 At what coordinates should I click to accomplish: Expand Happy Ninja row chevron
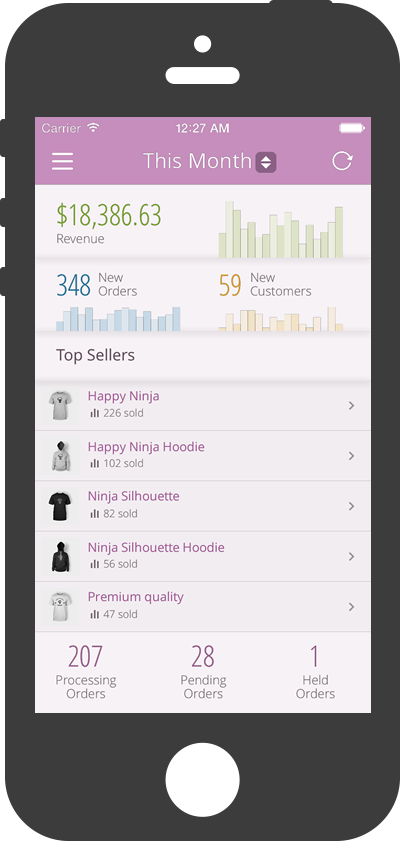(x=352, y=406)
